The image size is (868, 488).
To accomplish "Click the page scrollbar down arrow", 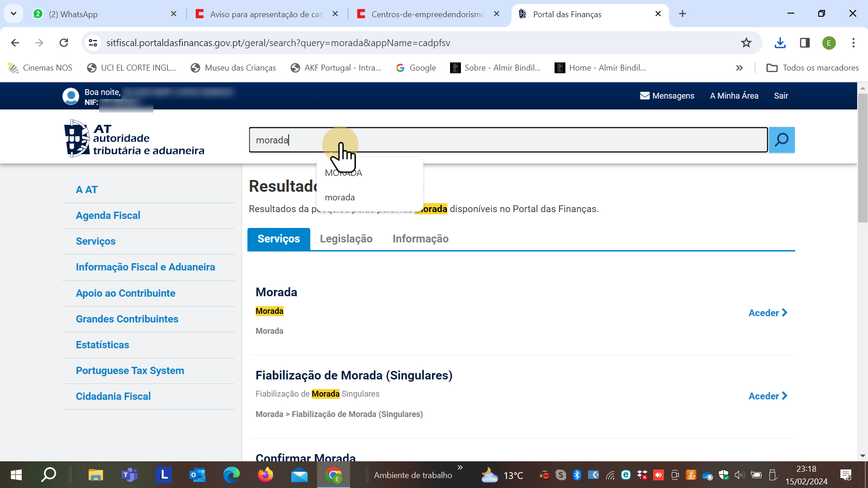I will click(x=862, y=456).
